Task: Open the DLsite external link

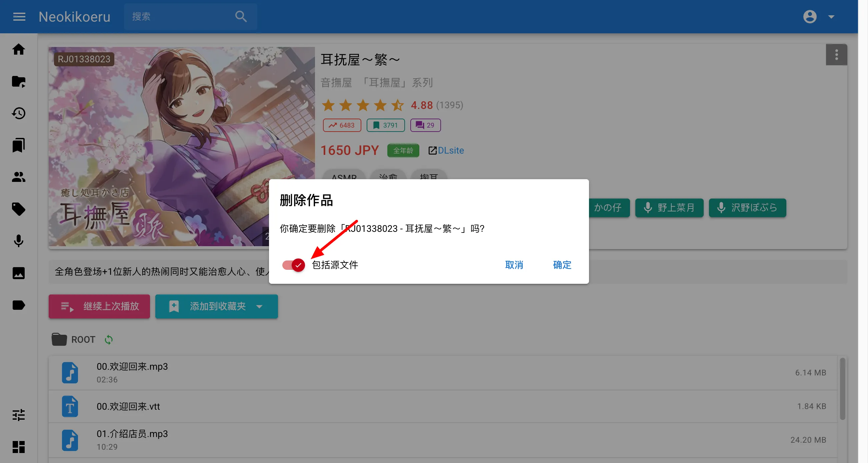Action: click(x=446, y=150)
